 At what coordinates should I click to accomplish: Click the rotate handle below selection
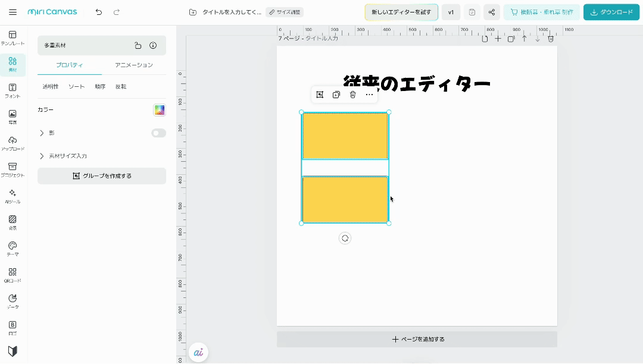pos(345,239)
